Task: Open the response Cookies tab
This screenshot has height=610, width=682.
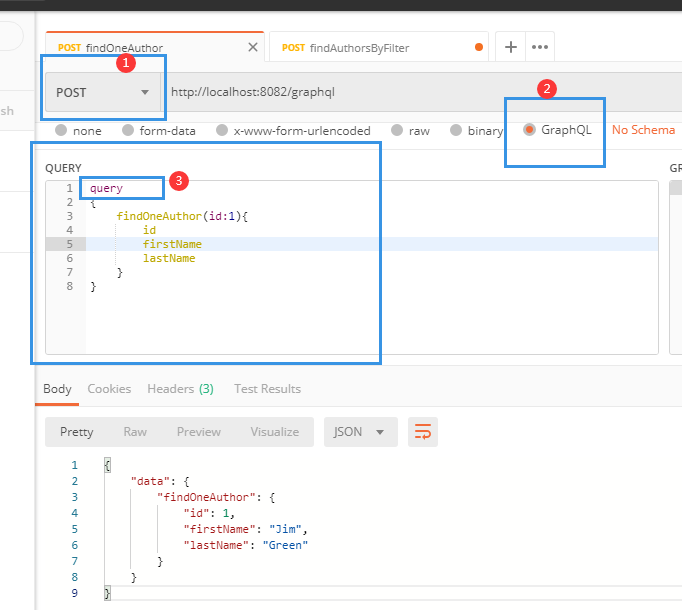Action: [x=109, y=389]
